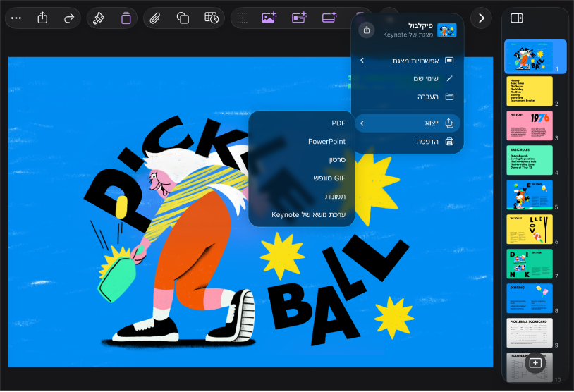Select slide 4 Basic Rules thumbnail
This screenshot has width=574, height=392.
point(530,160)
